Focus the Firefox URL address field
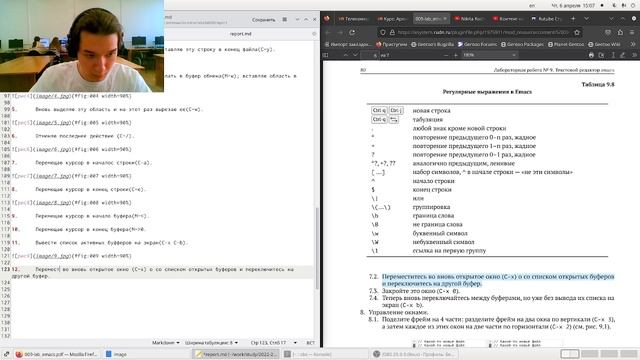 (483, 32)
